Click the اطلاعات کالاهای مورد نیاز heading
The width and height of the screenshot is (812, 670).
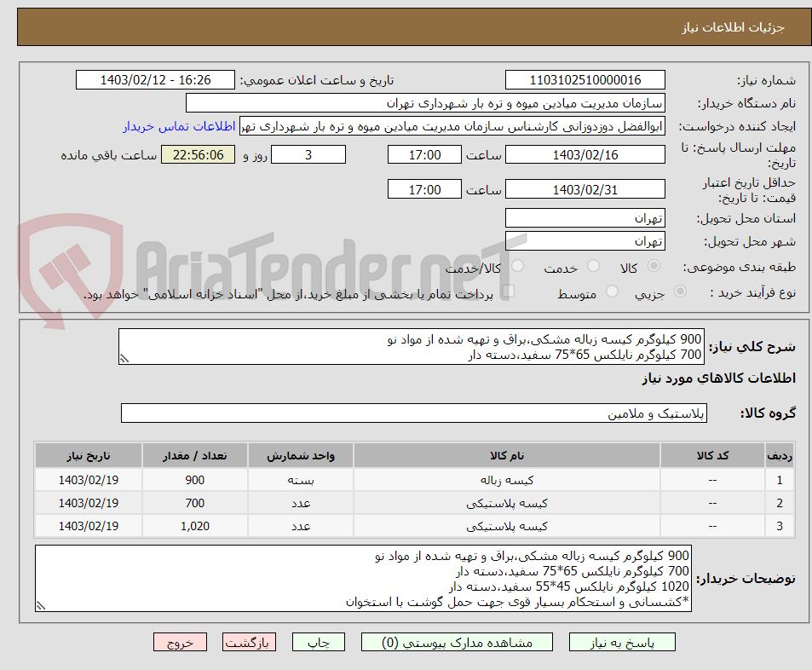[719, 378]
